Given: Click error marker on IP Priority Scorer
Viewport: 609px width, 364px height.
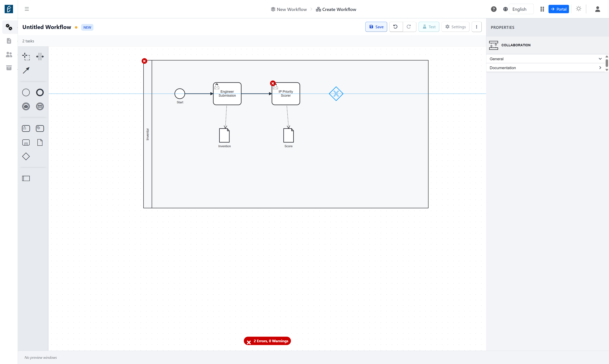Looking at the screenshot, I should pos(272,83).
